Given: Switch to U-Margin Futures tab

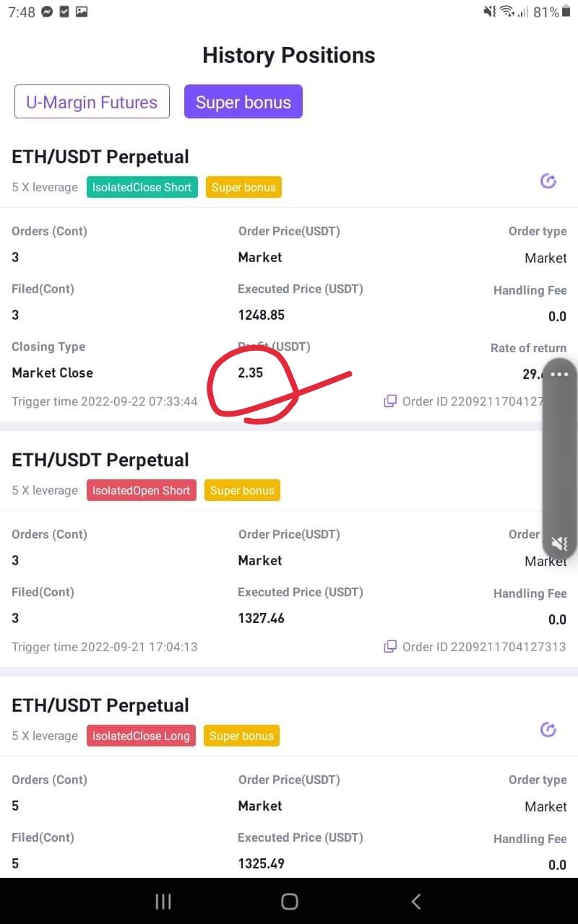Looking at the screenshot, I should (92, 102).
